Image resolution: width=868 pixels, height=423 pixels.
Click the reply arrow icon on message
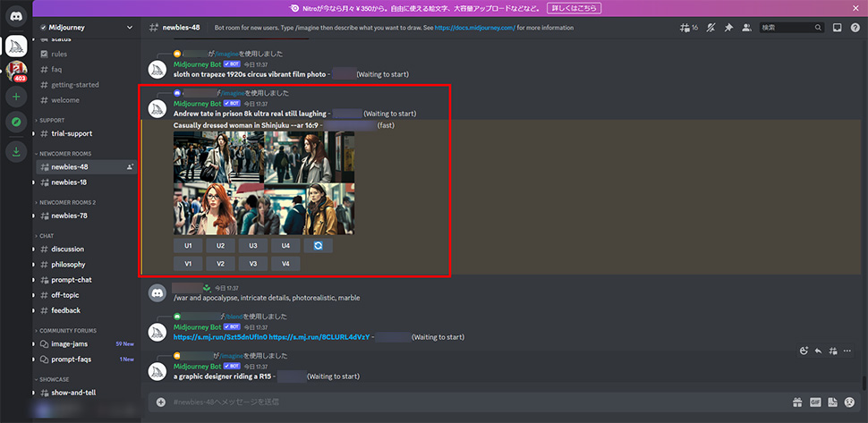tap(818, 351)
